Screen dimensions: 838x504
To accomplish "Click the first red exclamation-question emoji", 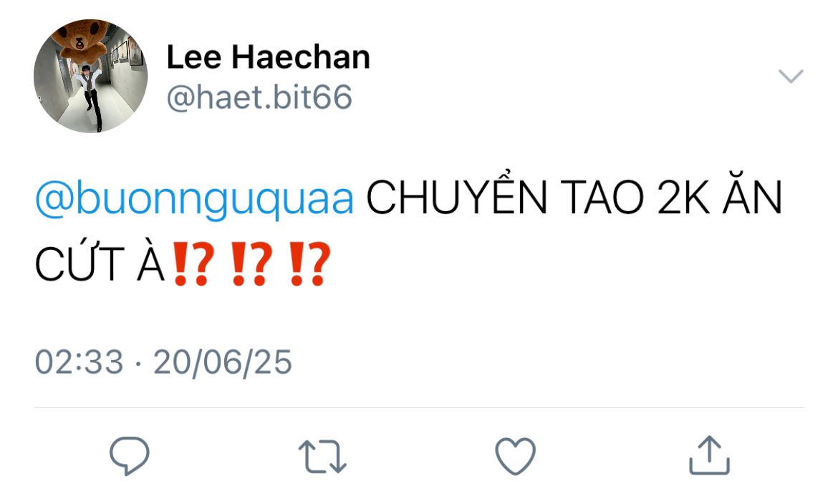I will click(194, 264).
